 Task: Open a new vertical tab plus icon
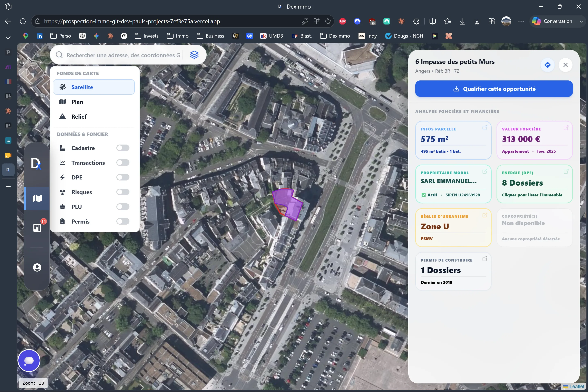pos(8,187)
